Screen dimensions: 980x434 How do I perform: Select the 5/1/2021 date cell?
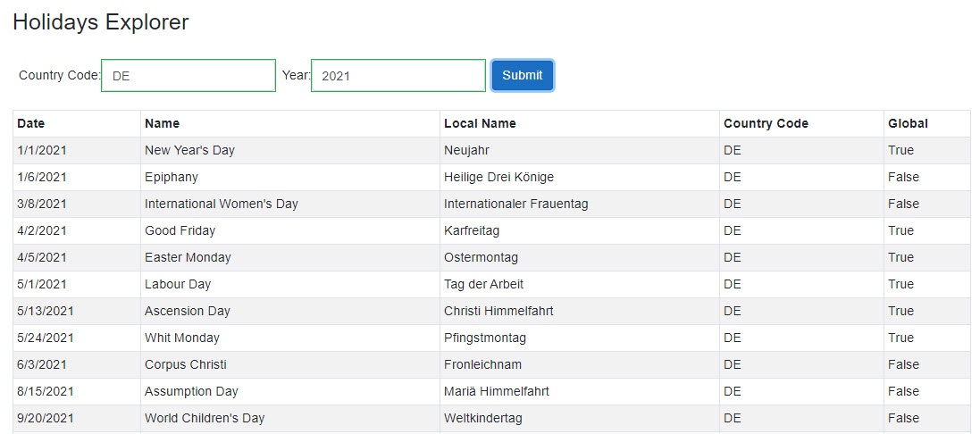(42, 284)
